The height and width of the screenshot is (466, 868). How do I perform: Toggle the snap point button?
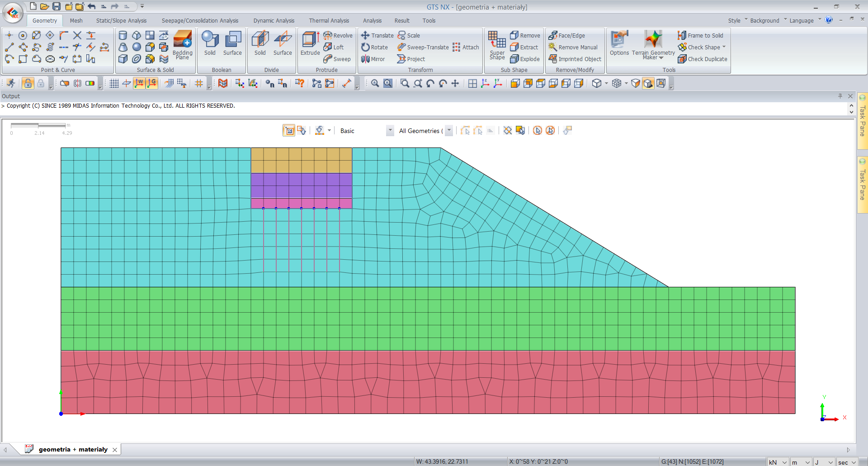199,83
